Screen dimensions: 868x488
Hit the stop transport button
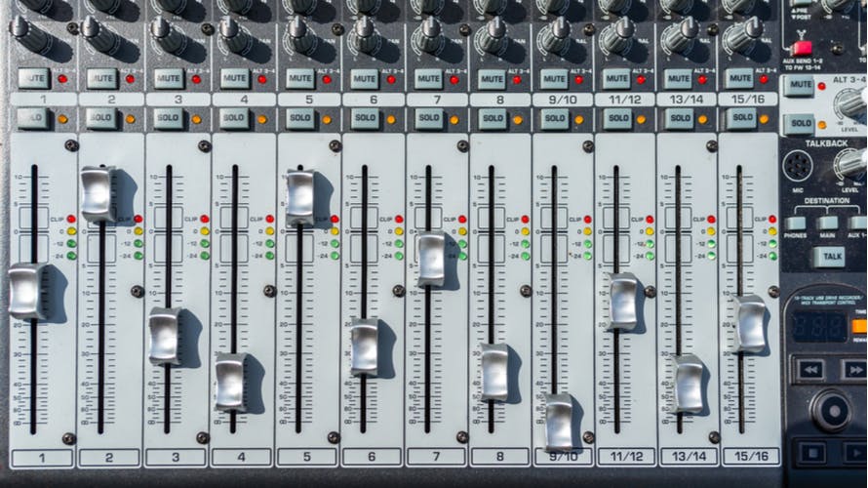point(812,453)
